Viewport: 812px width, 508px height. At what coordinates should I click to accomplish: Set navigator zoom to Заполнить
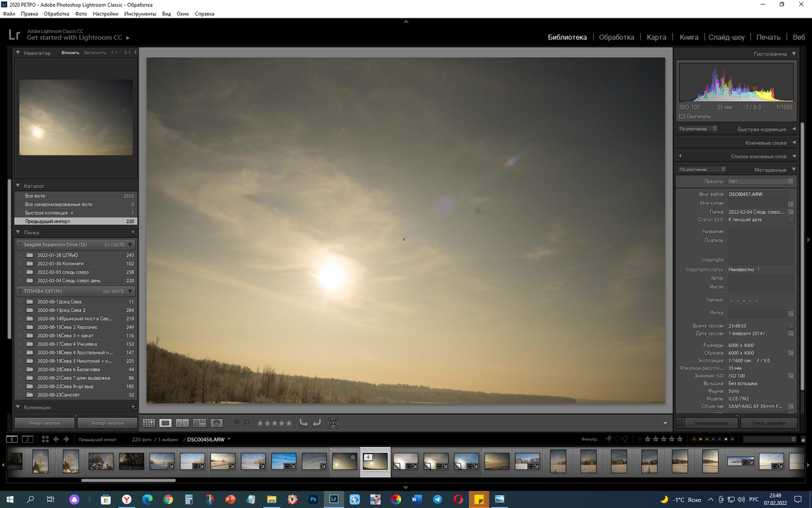[x=95, y=53]
